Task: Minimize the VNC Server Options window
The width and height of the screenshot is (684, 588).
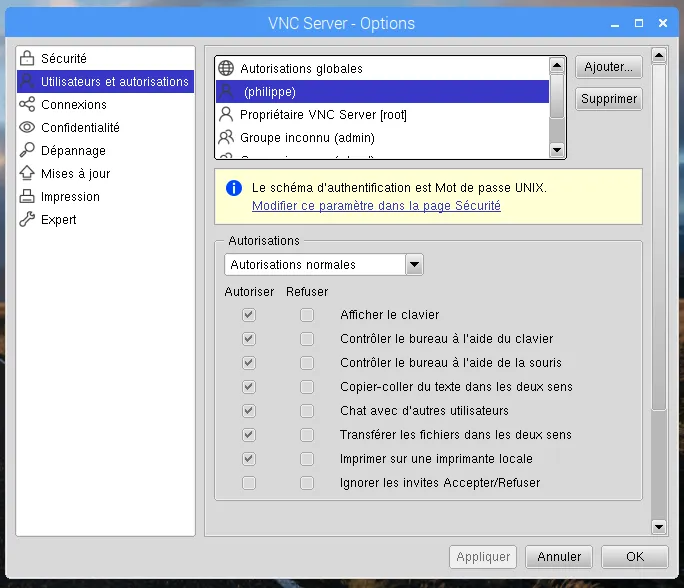Action: (x=615, y=24)
